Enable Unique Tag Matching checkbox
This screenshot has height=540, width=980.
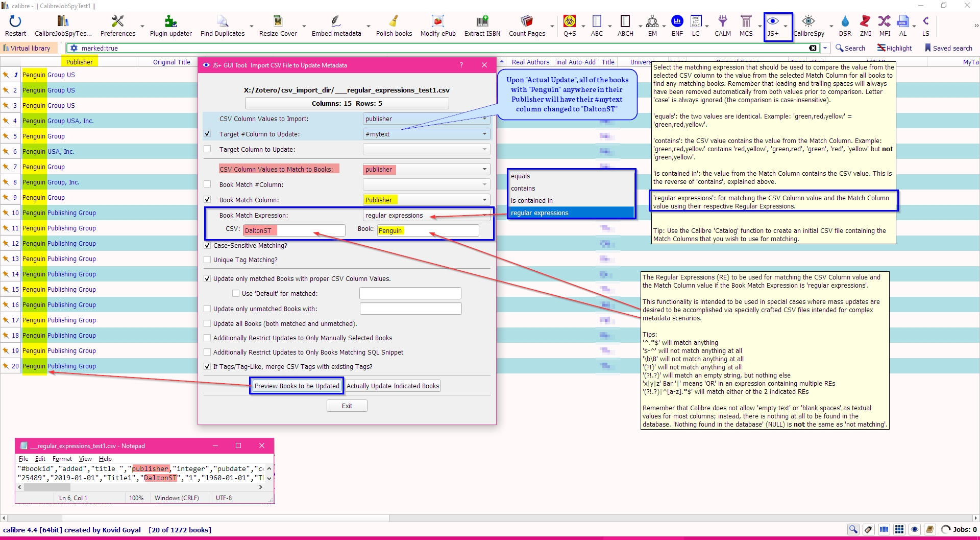(207, 260)
